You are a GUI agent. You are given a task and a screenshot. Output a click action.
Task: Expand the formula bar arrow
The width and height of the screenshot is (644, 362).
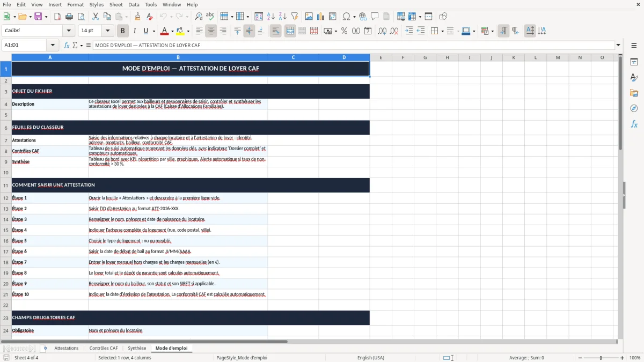click(x=619, y=46)
